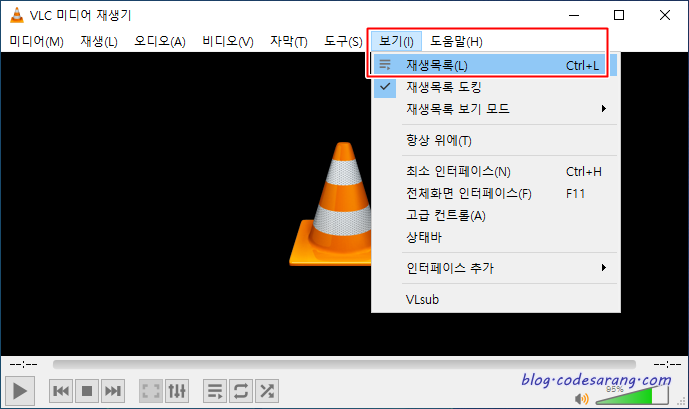Close the VLC window

coord(665,15)
